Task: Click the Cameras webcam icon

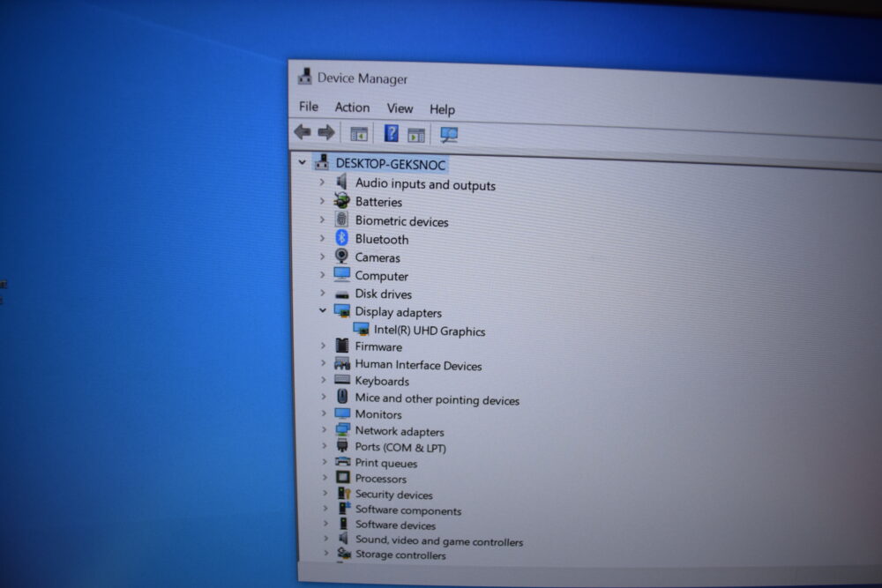Action: tap(341, 257)
